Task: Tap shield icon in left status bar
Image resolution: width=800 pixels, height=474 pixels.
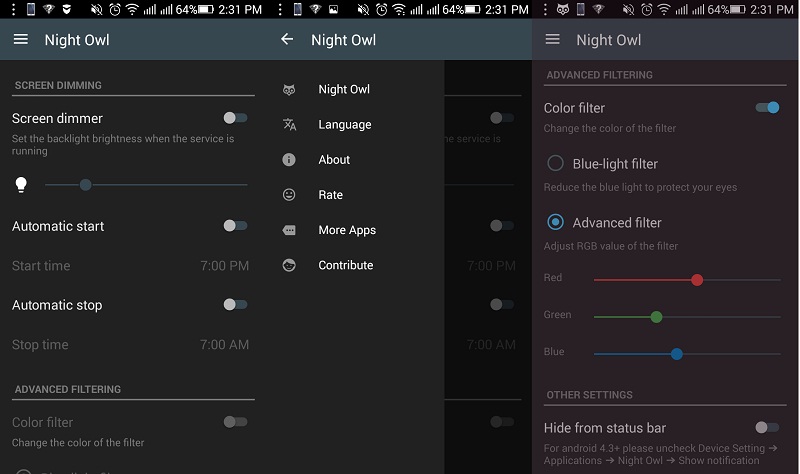Action: (66, 9)
